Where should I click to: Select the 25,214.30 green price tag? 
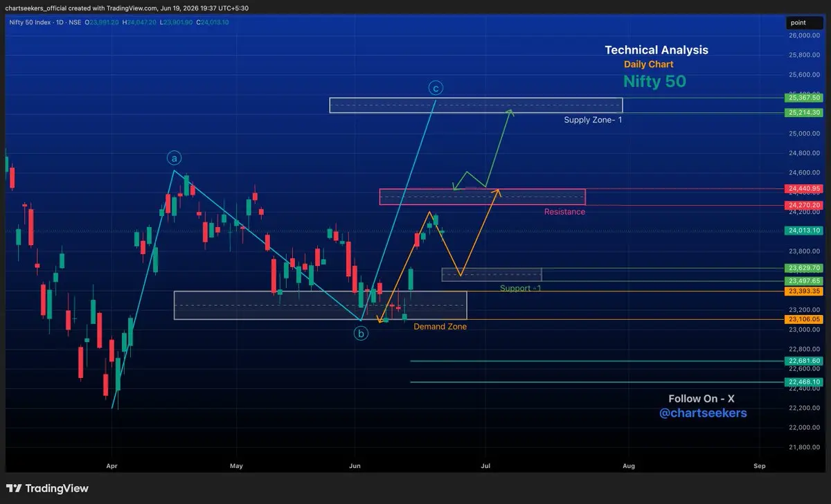coord(803,112)
